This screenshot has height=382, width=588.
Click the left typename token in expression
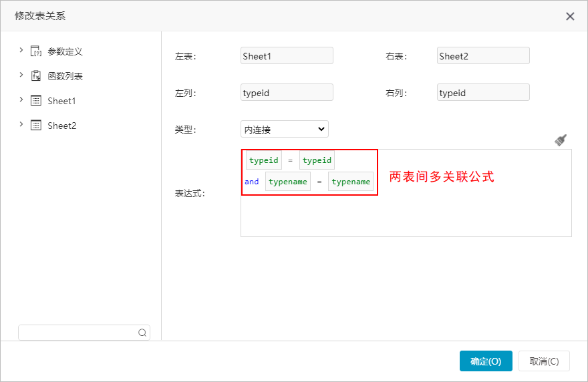point(288,182)
